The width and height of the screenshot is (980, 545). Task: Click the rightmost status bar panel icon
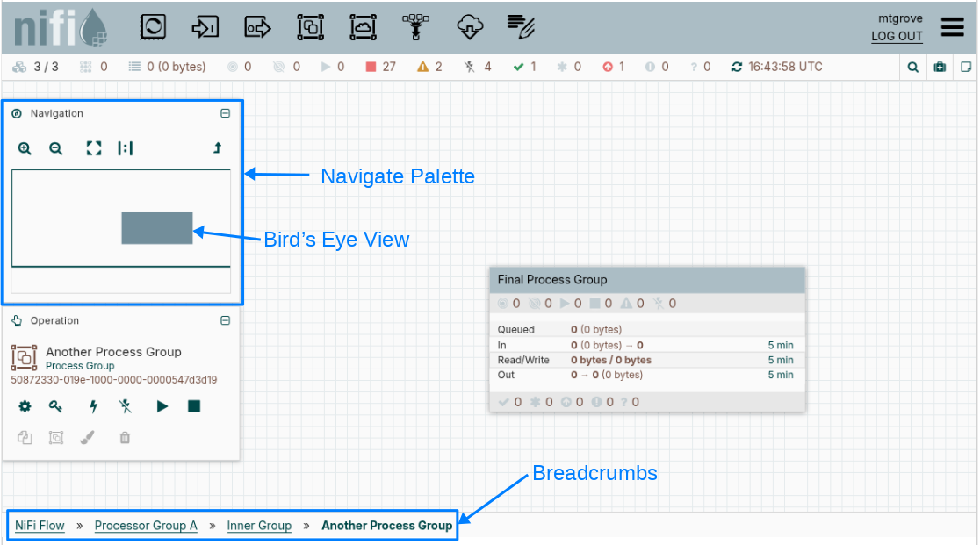click(x=966, y=67)
